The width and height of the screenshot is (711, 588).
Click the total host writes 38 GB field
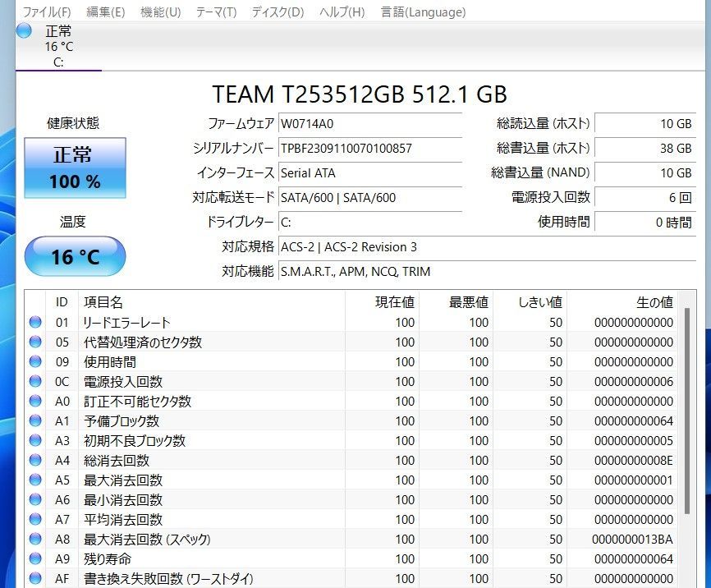pos(644,148)
